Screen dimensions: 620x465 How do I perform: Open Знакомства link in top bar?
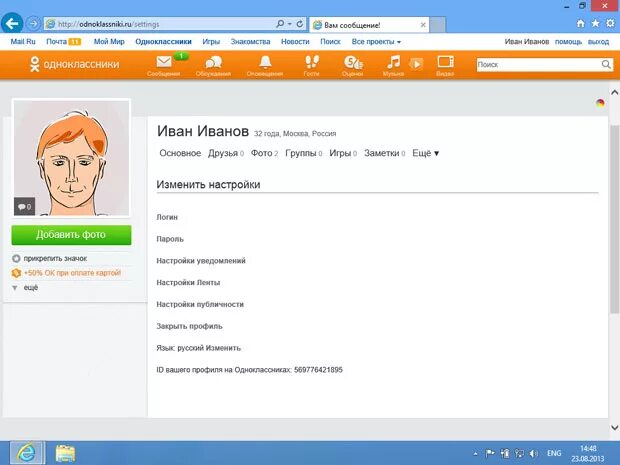[250, 42]
